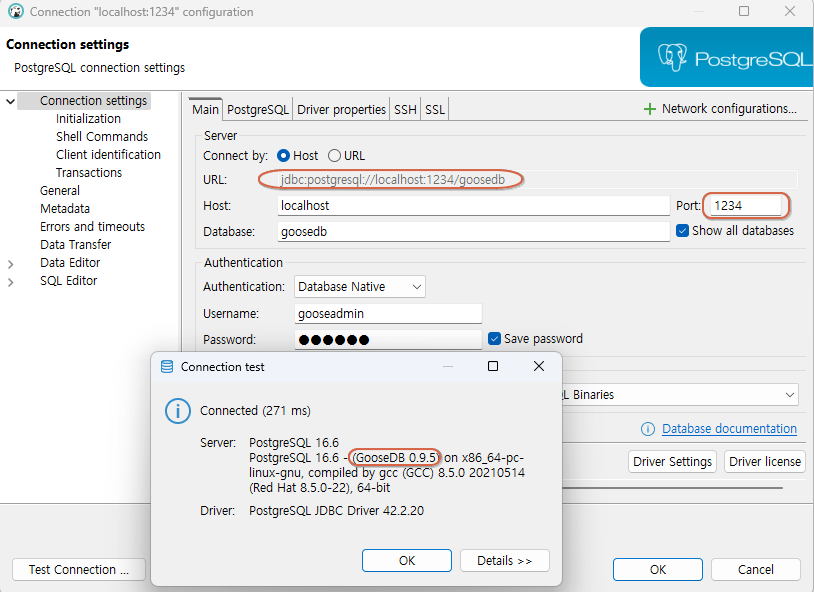Click the Details >> button
The image size is (814, 592).
click(x=505, y=561)
